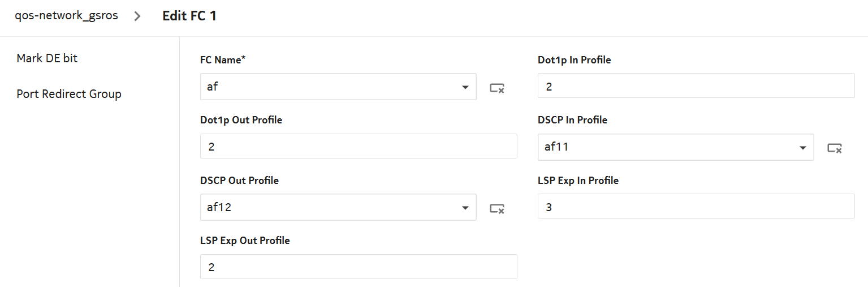
Task: Clear the DSCP Out Profile value icon
Action: (496, 208)
